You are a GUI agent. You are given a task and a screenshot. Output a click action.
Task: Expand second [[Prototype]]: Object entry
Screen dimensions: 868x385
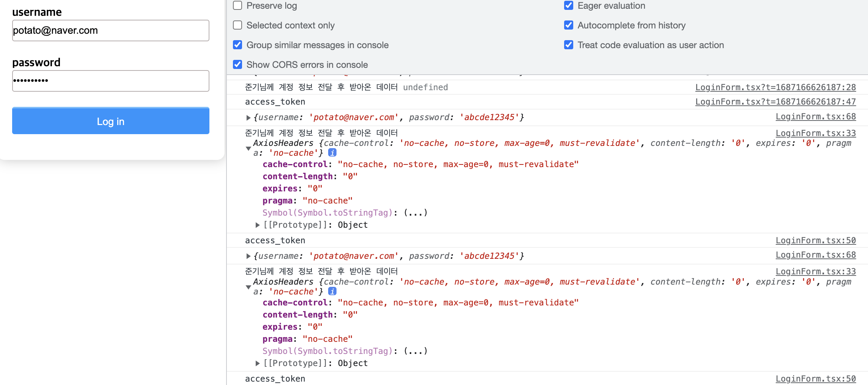(258, 363)
